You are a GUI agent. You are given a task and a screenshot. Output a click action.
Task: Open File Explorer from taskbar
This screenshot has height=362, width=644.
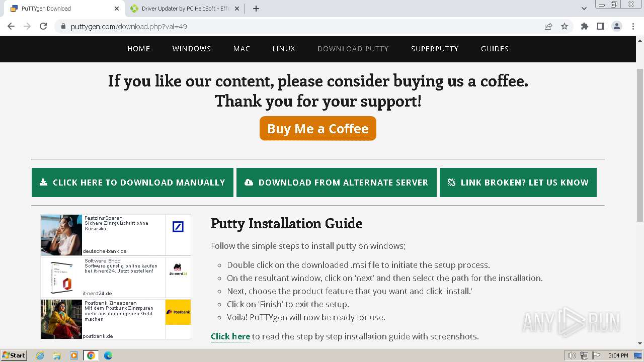point(57,355)
